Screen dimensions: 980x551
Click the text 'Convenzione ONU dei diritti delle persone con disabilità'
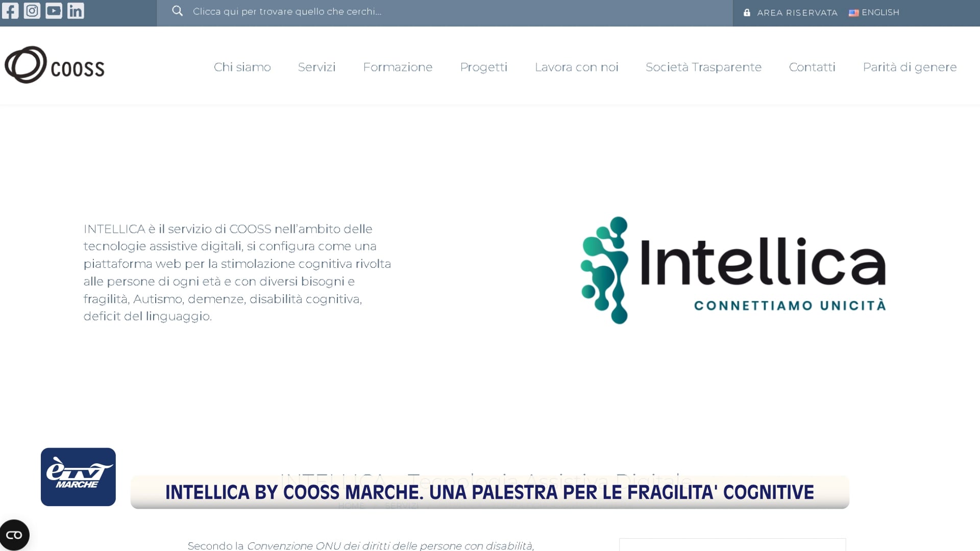[390, 546]
